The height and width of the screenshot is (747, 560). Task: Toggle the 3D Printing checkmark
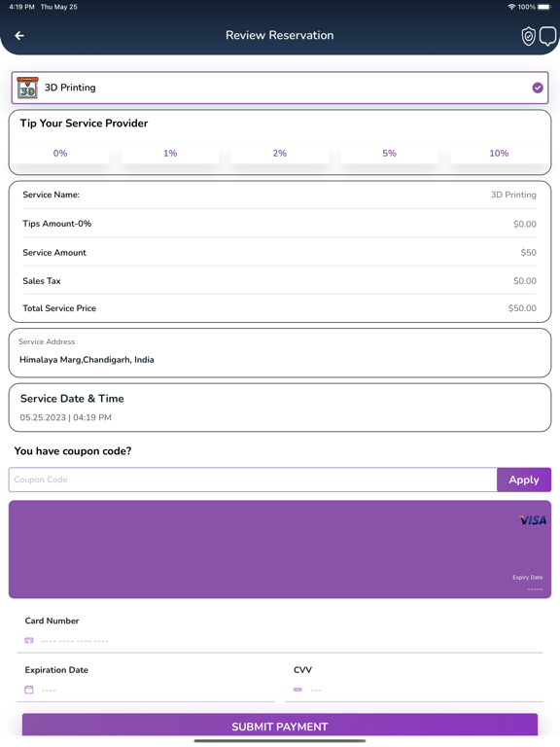coord(538,88)
